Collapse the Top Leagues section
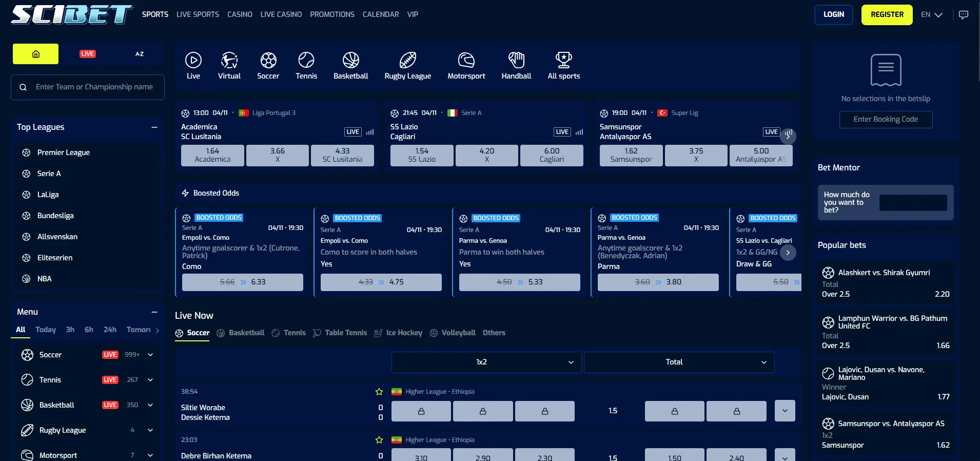This screenshot has height=461, width=980. click(x=154, y=127)
